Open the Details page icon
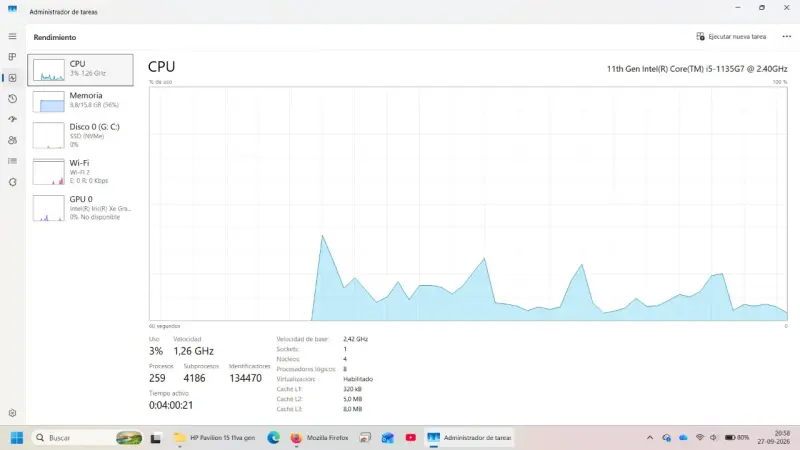Image resolution: width=800 pixels, height=450 pixels. coord(12,161)
